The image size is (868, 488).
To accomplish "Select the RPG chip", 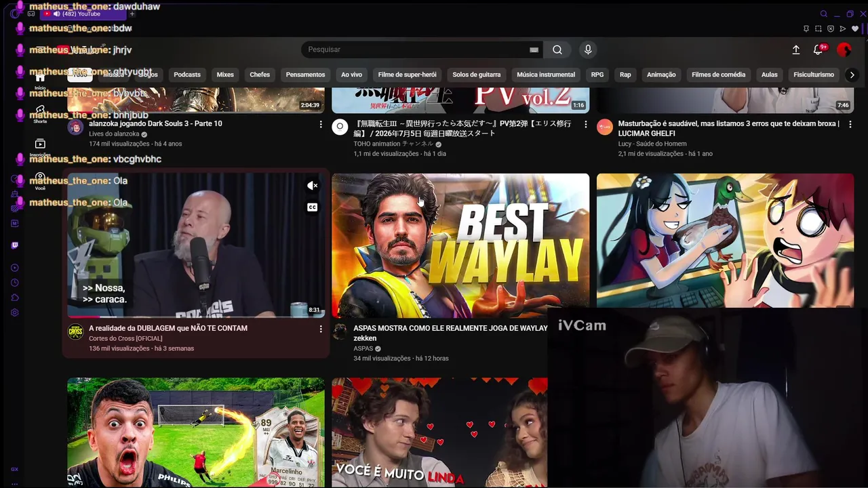I will pyautogui.click(x=597, y=75).
